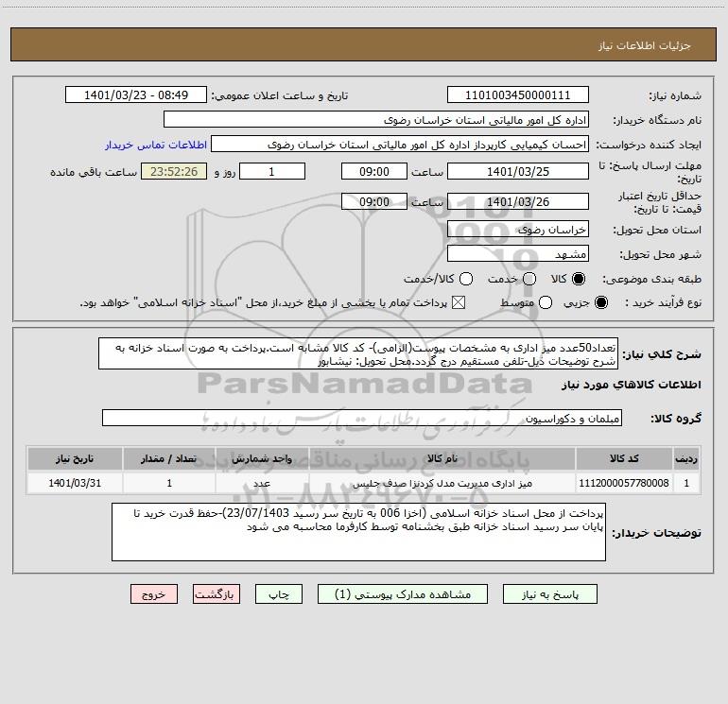Screen dimensions: 728x704
Task: Click the شرح کلی نیاز description box
Action: click(358, 353)
